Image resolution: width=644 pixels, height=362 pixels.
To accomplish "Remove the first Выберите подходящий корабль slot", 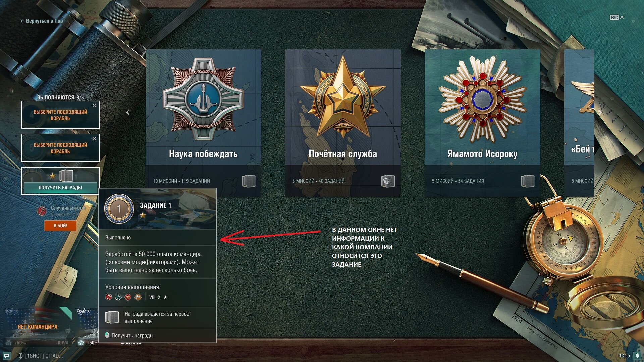I will [x=95, y=106].
